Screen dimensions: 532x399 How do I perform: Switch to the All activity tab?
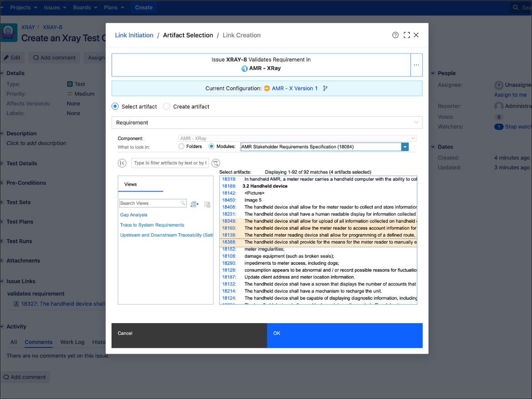[x=14, y=342]
